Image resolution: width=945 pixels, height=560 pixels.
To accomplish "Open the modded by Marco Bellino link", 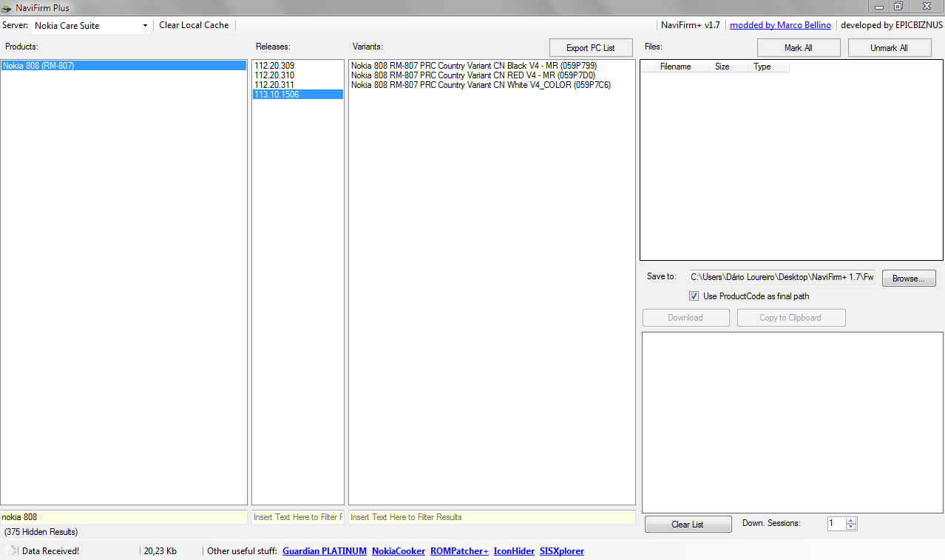I will 780,25.
